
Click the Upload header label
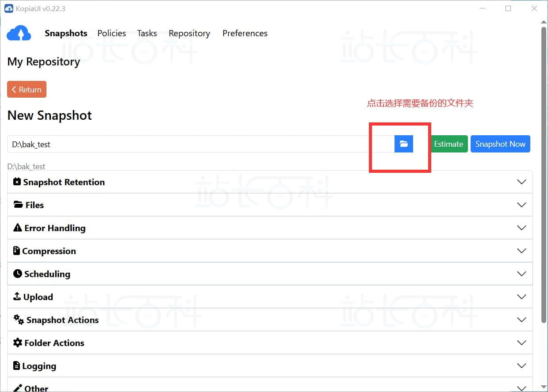pyautogui.click(x=38, y=297)
